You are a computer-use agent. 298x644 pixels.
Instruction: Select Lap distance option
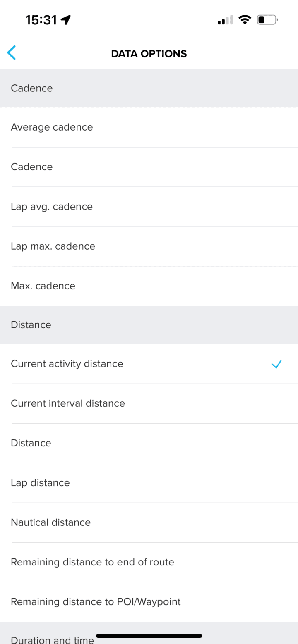[40, 483]
